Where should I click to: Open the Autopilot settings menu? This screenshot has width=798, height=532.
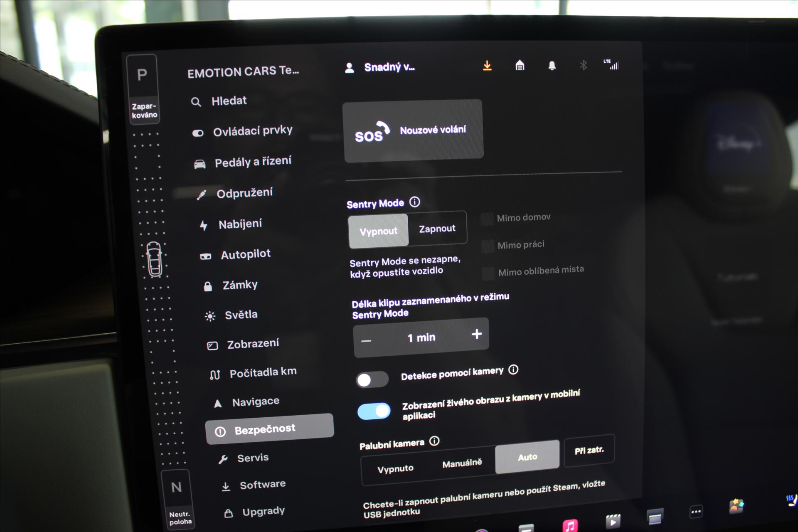coord(245,254)
